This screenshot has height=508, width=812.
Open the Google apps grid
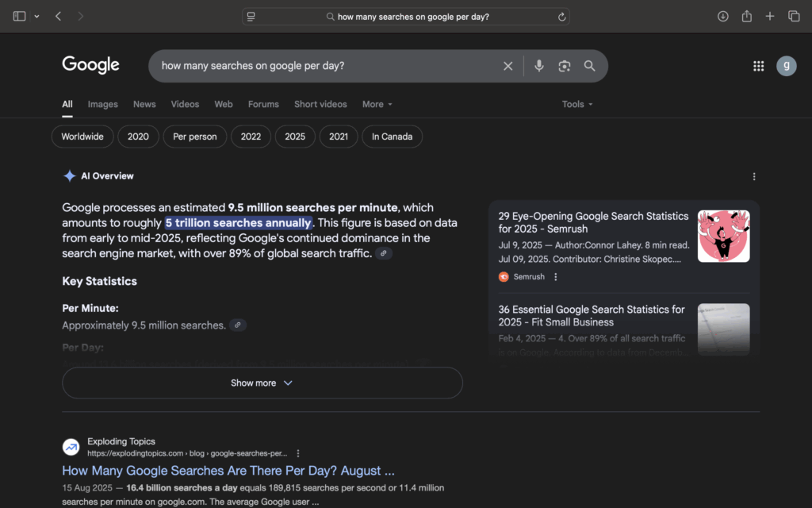(759, 66)
